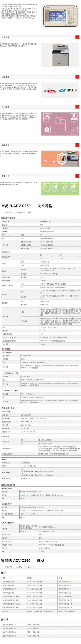Collapse the 持久耐用 section with its red minus
The height and width of the screenshot is (644, 81).
click(x=77, y=107)
